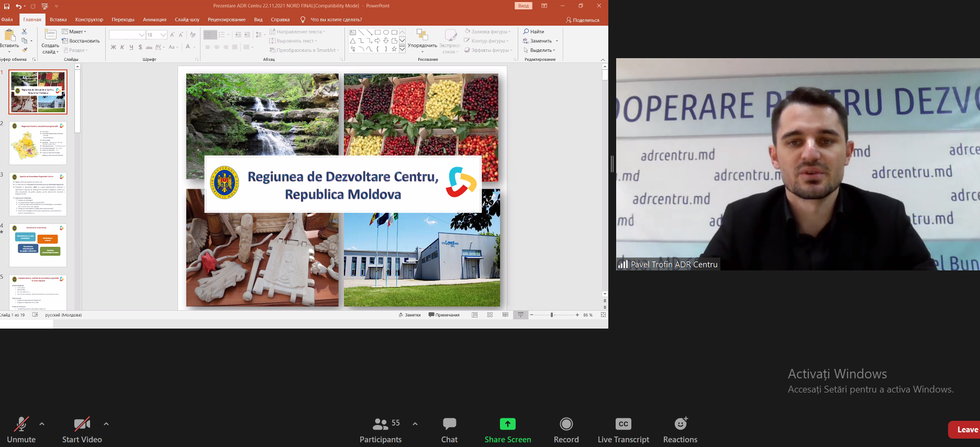Viewport: 980px width, 447px height.
Task: Start slide show from status bar icon
Action: coord(520,315)
